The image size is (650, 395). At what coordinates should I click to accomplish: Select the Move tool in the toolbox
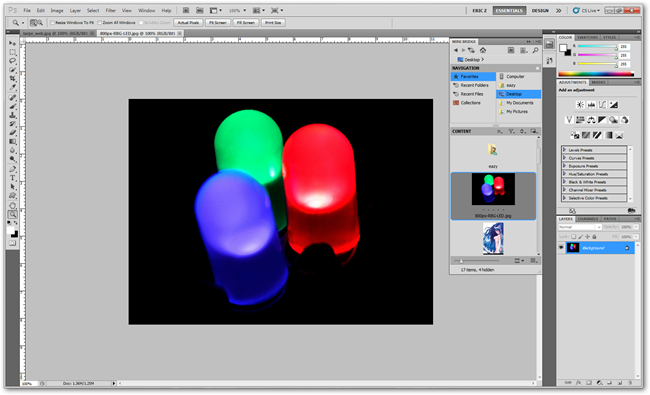[x=13, y=43]
